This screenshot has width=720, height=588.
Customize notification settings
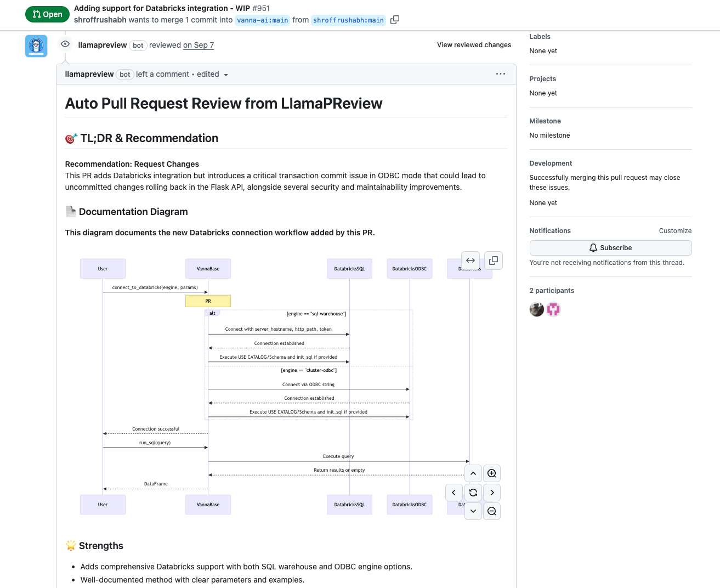coord(675,231)
